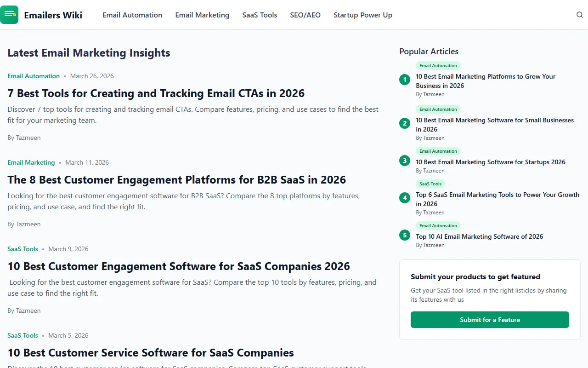Viewport: 588px width, 368px height.
Task: Open the 7 Best Tools Email CTAs article
Action: tap(156, 93)
